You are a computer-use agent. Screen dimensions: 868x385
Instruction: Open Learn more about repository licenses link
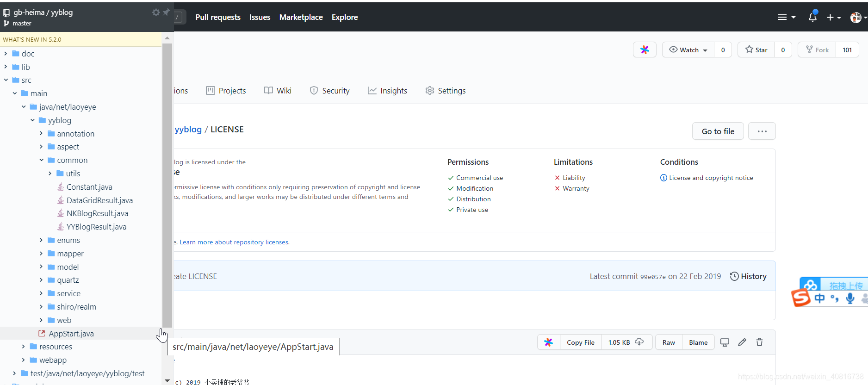pos(234,242)
